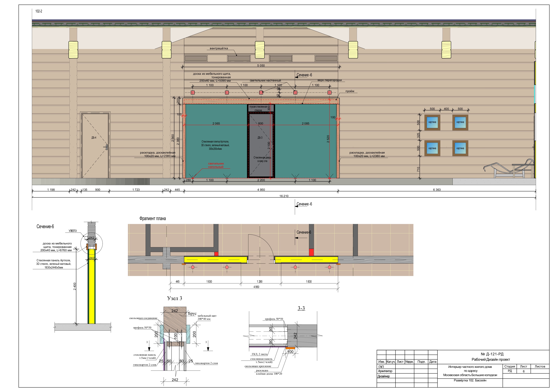Select the "Кол.уч." column header
Image resolution: width=554 pixels, height=392 pixels.
pos(391,362)
